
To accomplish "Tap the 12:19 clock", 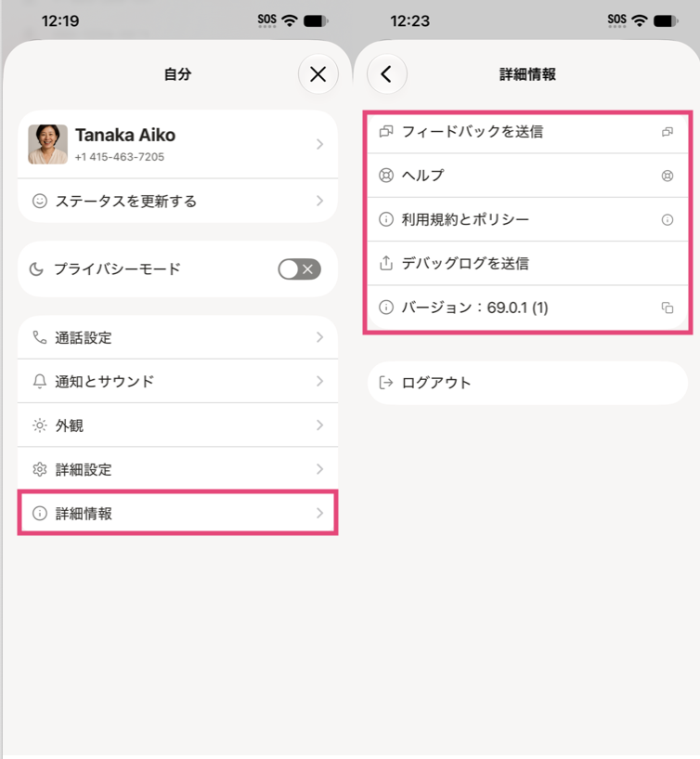I will [60, 20].
